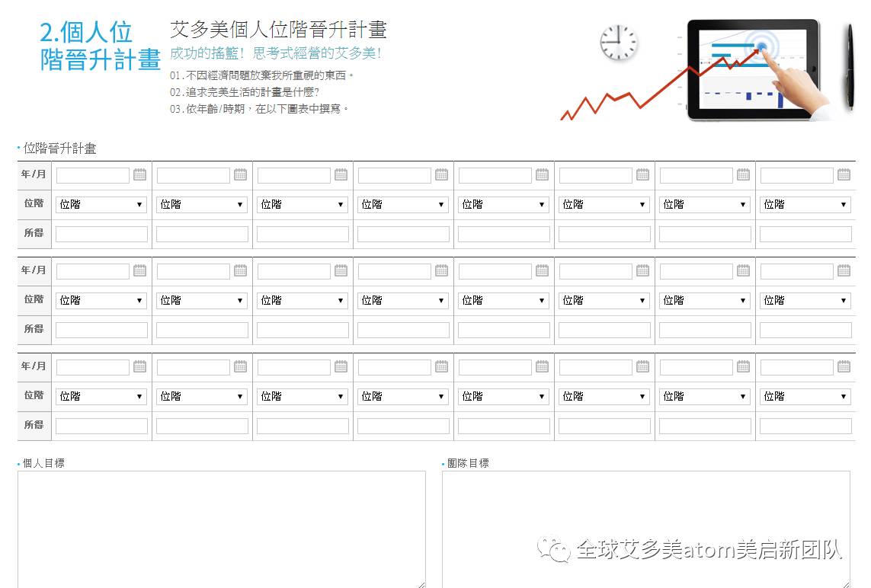
Task: Click calendar icon in second table, column 2
Action: [x=241, y=271]
